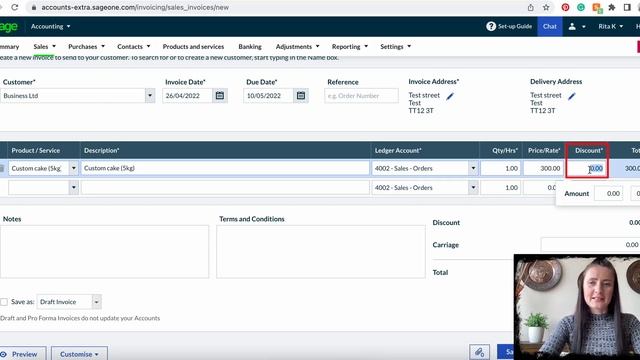
Task: Expand the Ledger Account dropdown in second row
Action: (x=473, y=188)
